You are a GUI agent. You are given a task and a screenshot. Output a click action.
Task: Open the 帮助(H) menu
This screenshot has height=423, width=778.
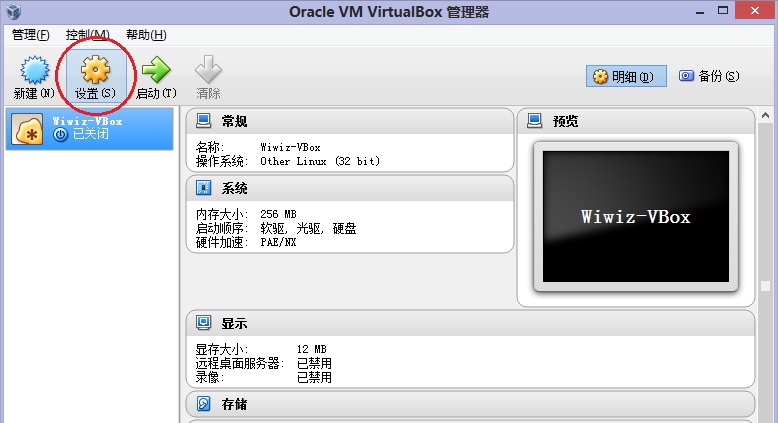point(146,35)
